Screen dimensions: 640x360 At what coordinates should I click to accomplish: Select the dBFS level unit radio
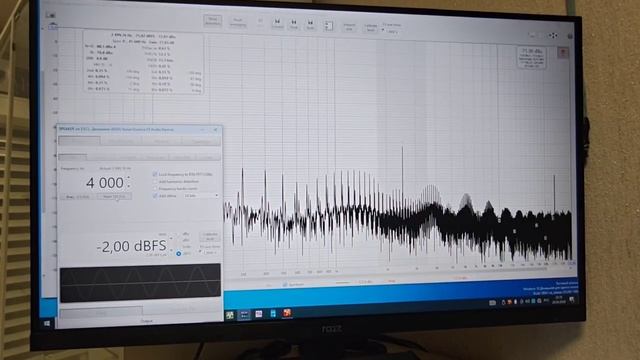(x=178, y=253)
